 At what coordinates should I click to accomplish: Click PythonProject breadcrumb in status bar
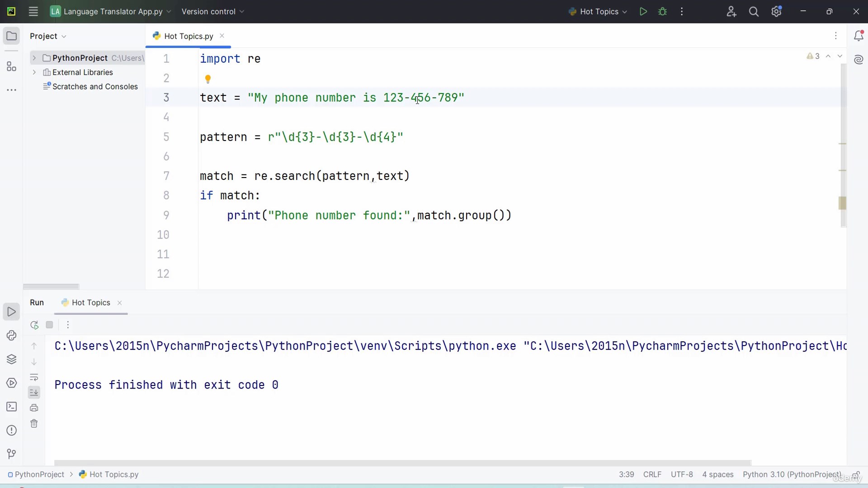pyautogui.click(x=36, y=474)
